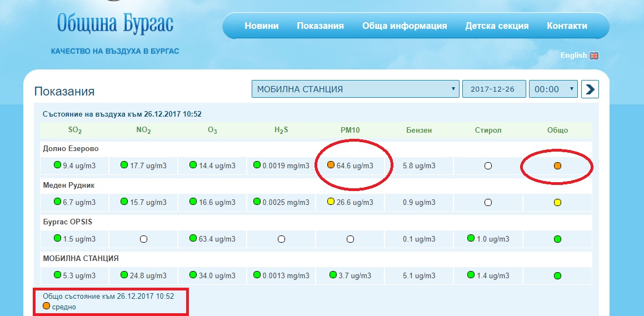
Task: Click empty H2S indicator in Бургас OPSIS row
Action: (281, 239)
